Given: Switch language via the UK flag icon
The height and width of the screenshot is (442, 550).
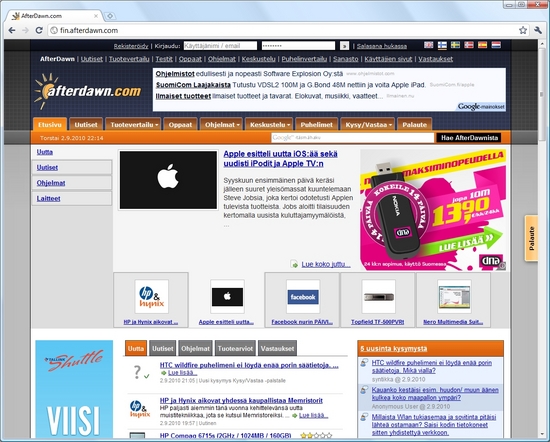Looking at the screenshot, I should (x=429, y=45).
